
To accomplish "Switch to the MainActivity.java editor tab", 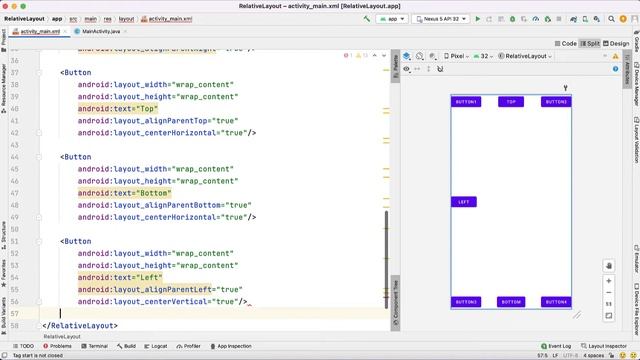I will [x=101, y=31].
